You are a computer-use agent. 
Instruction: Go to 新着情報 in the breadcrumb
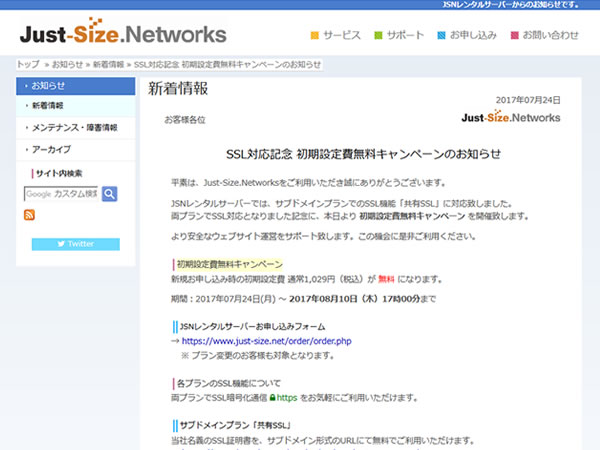pyautogui.click(x=108, y=64)
